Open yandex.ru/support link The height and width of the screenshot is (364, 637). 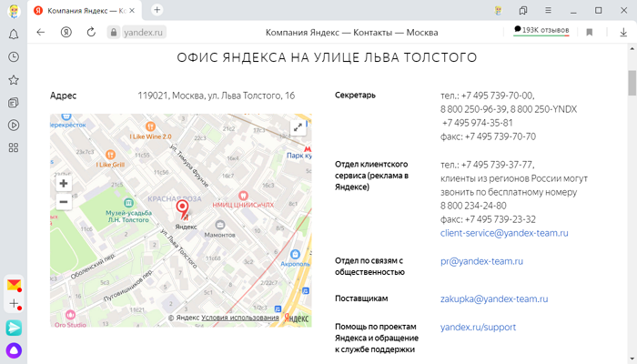(x=478, y=328)
